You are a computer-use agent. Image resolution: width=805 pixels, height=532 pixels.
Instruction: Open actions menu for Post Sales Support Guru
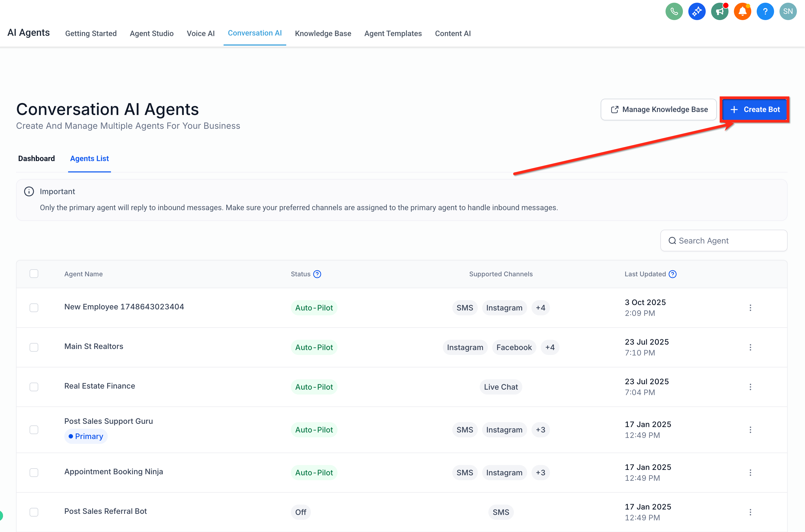click(x=750, y=430)
